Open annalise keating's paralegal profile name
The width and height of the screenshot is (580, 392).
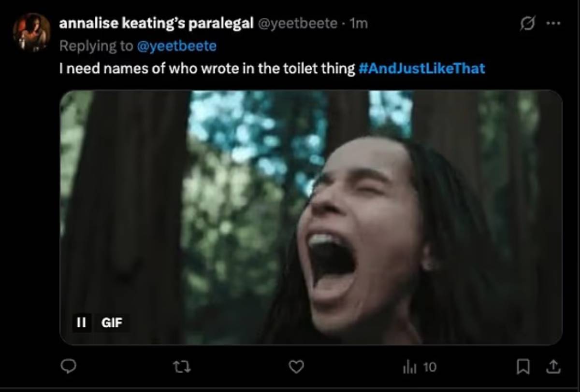pos(157,24)
